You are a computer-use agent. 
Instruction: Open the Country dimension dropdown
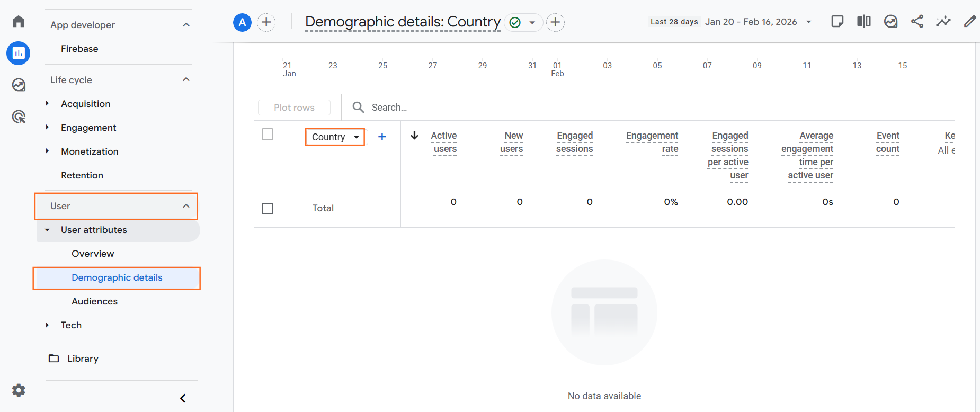pos(335,137)
